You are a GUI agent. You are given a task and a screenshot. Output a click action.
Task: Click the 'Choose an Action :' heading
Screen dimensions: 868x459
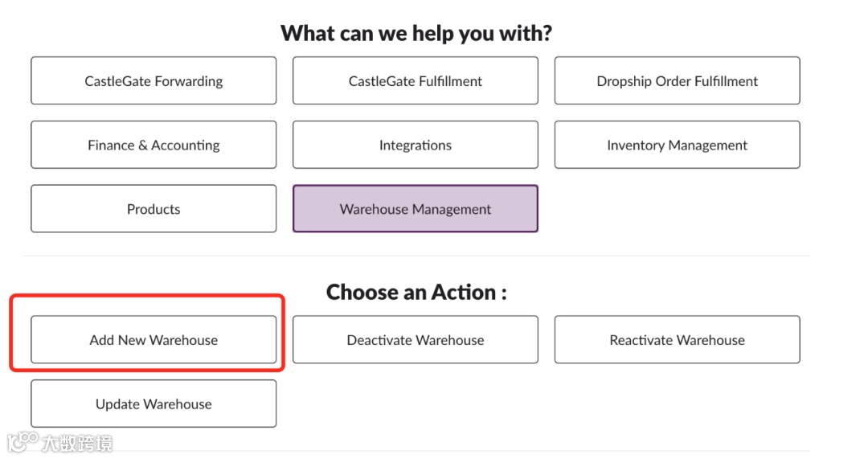point(416,293)
